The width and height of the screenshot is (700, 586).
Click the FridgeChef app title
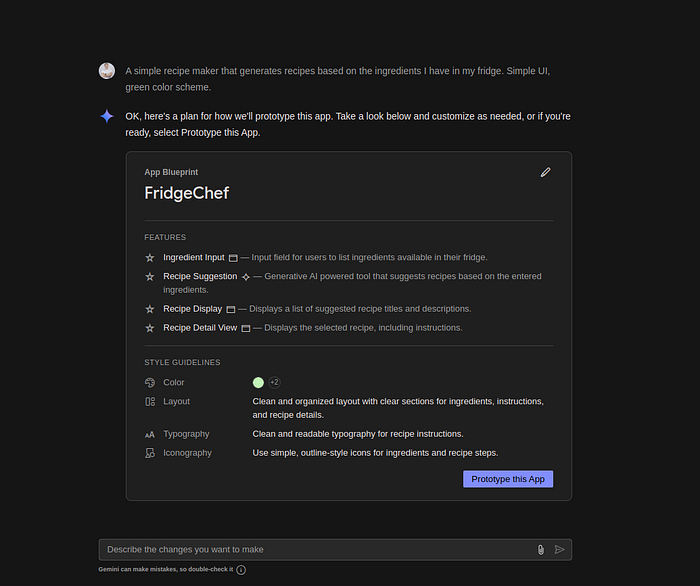[187, 193]
